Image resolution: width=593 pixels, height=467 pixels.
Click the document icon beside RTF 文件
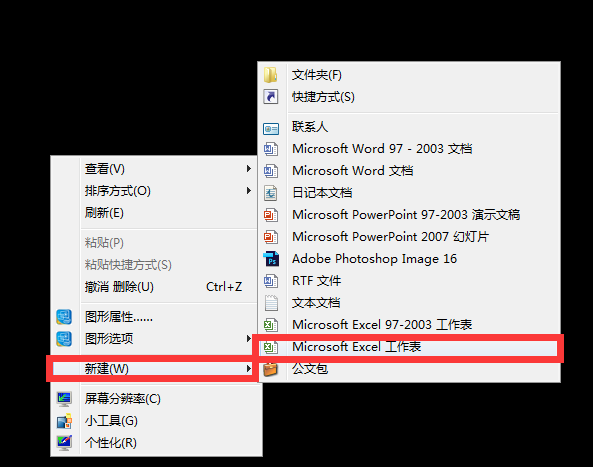(x=271, y=281)
